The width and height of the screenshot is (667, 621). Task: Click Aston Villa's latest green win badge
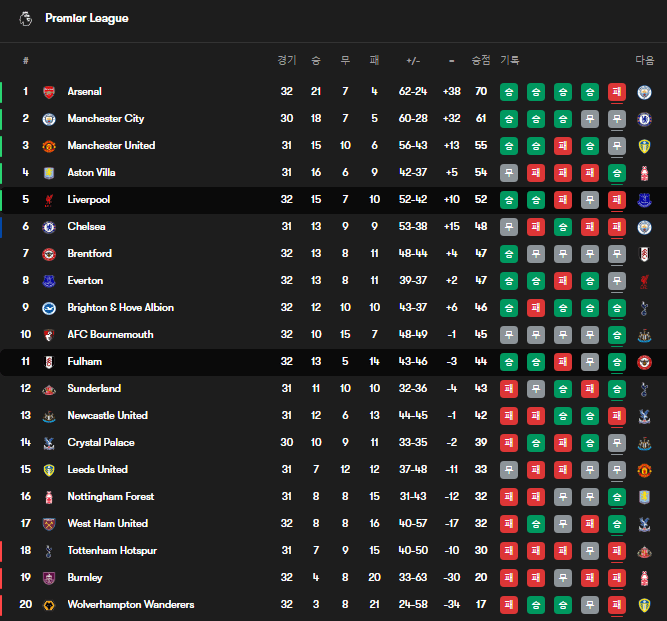click(617, 173)
